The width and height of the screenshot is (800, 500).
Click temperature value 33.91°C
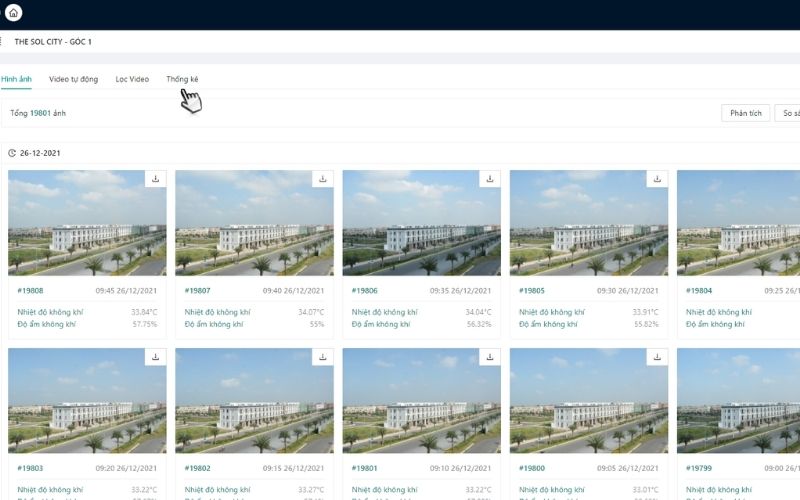point(645,312)
